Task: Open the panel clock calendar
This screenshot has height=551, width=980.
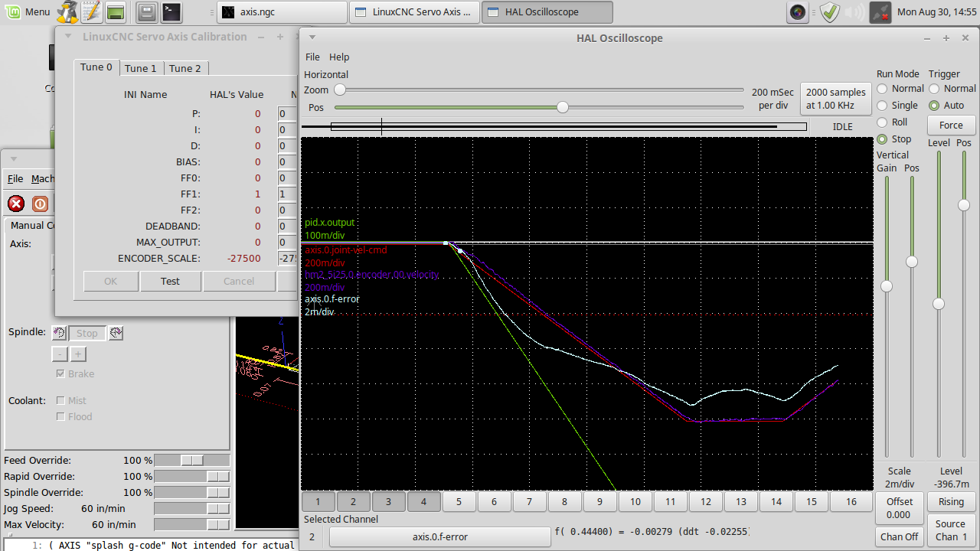Action: pos(935,11)
